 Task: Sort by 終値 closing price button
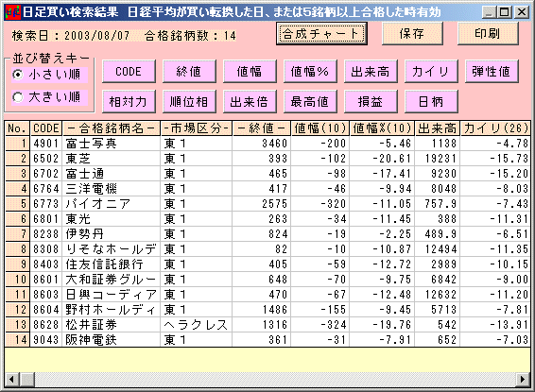(189, 72)
